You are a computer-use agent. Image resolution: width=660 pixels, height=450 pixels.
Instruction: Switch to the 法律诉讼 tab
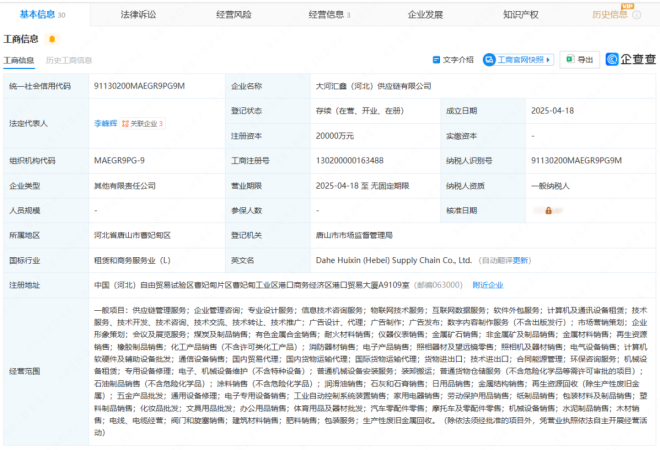138,15
